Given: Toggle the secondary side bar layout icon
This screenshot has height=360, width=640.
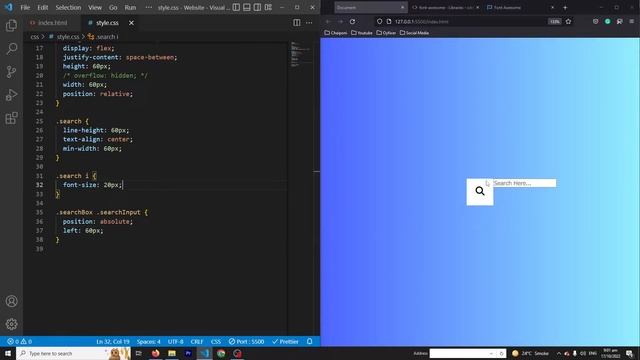Looking at the screenshot, I should tap(258, 7).
